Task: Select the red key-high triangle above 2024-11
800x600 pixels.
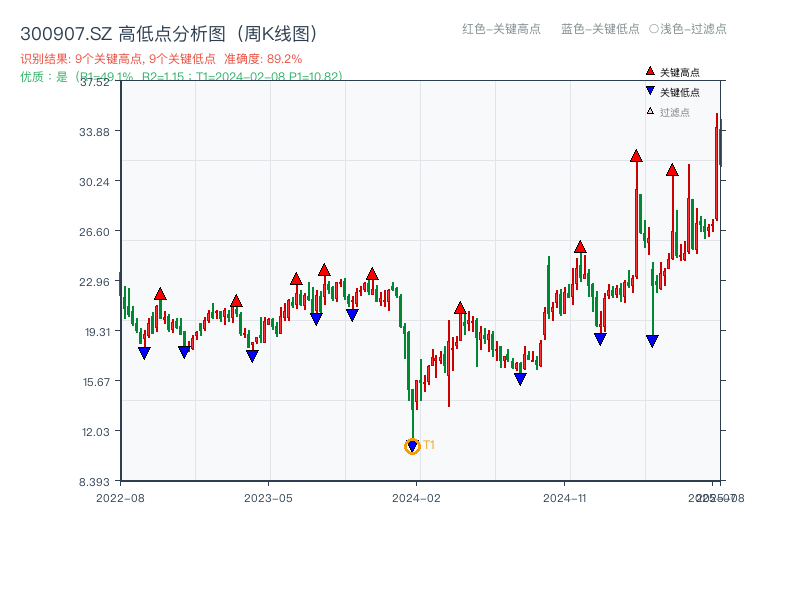Action: tap(580, 247)
